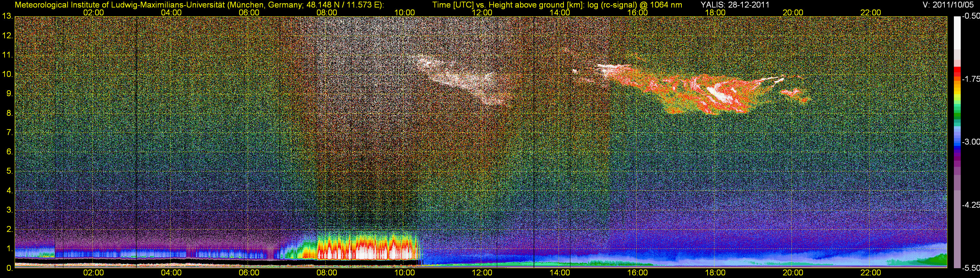The width and height of the screenshot is (980, 278).
Task: Click the height axis label 8
Action: coord(9,113)
